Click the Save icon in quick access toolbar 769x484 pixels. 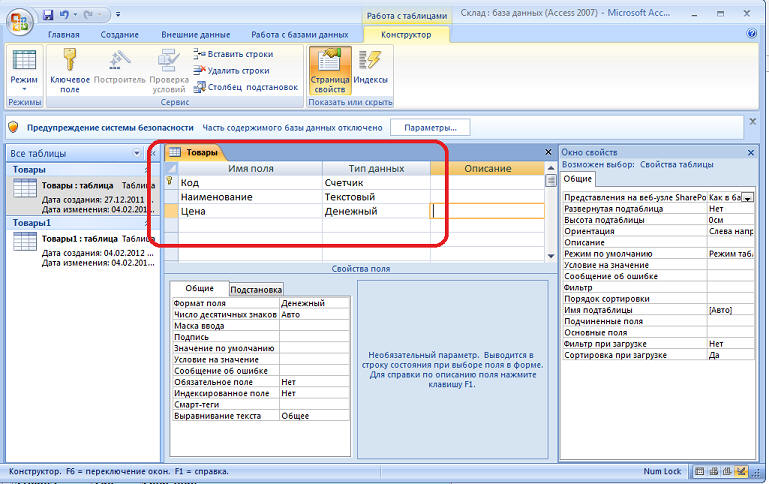click(48, 15)
